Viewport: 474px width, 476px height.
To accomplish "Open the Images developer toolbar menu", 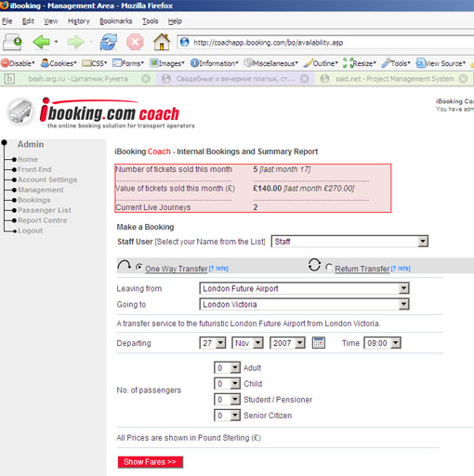I will tap(167, 63).
